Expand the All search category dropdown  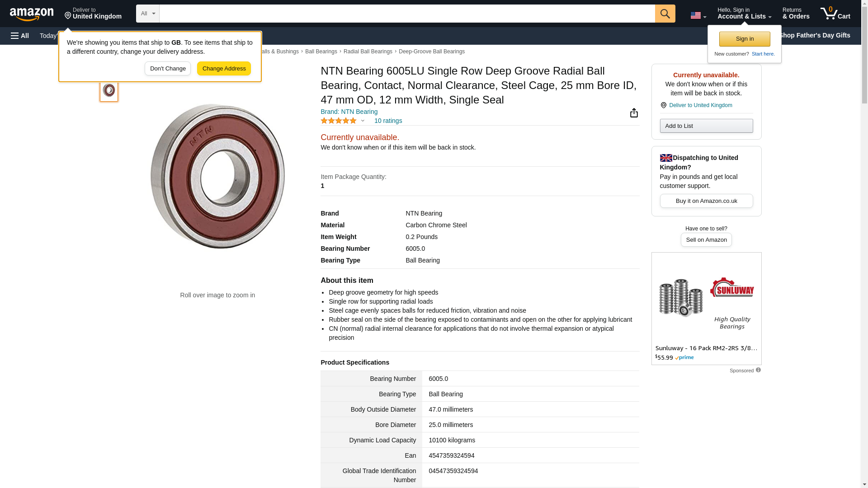[147, 14]
